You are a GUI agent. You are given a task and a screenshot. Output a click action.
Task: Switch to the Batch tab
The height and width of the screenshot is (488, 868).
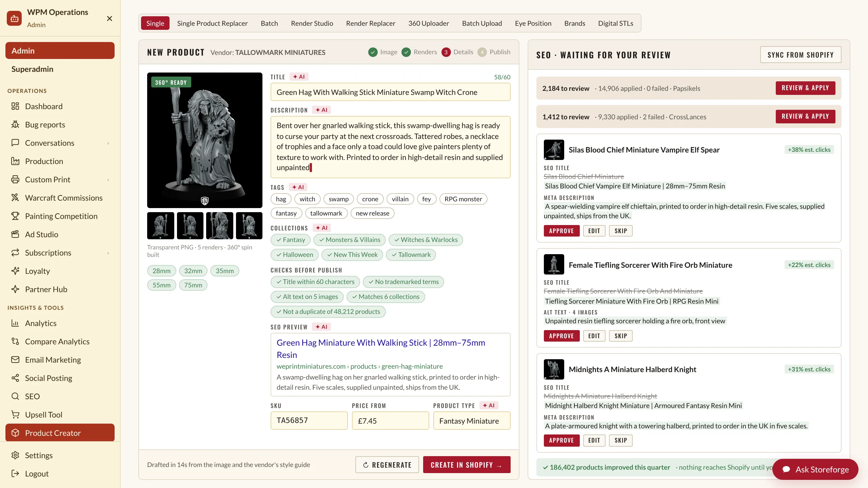269,23
